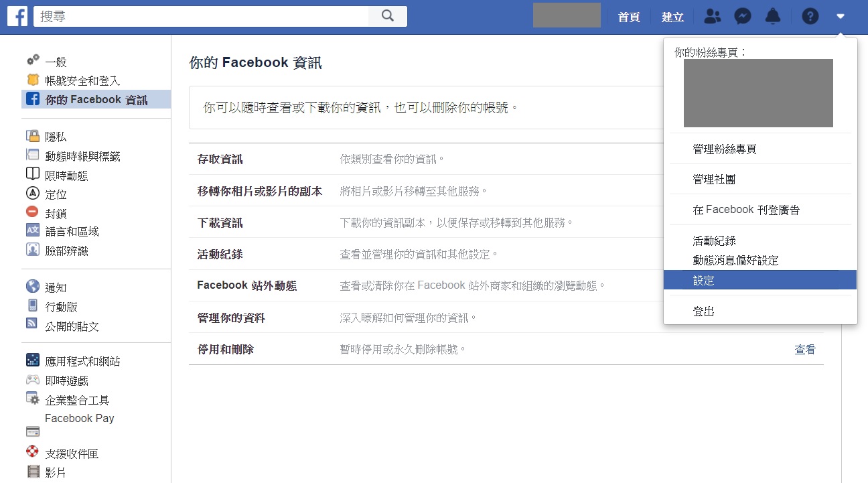Click the Facebook logo icon in top bar
This screenshot has height=483, width=868.
click(17, 17)
